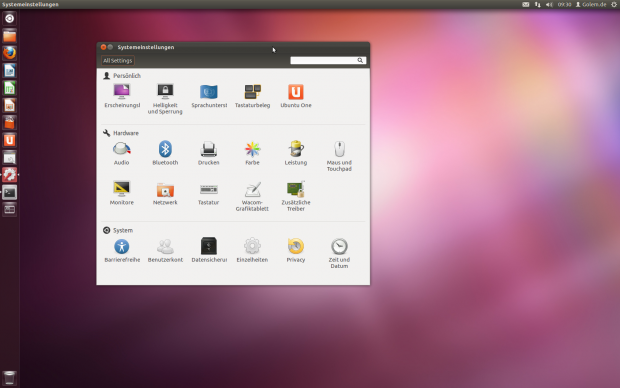Open the Erscheinungsbild appearance settings
Image resolution: width=620 pixels, height=388 pixels.
[x=122, y=96]
